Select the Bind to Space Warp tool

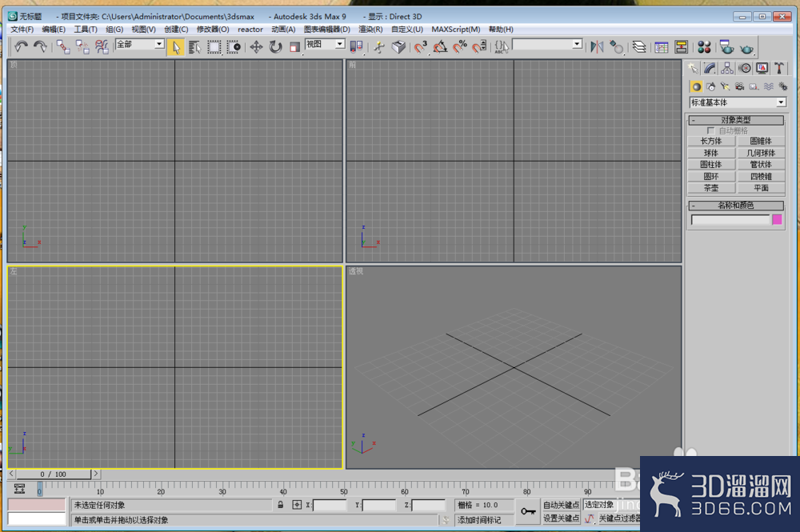click(x=102, y=47)
